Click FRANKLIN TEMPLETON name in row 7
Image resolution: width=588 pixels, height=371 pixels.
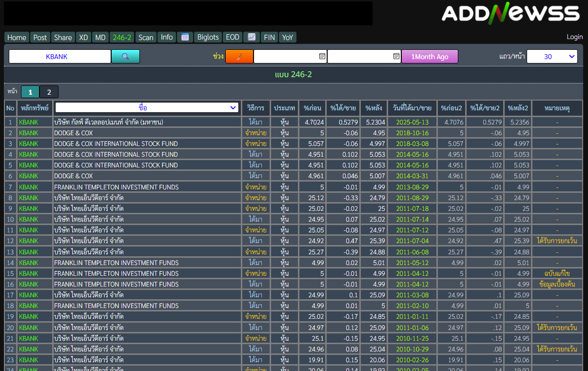point(116,187)
